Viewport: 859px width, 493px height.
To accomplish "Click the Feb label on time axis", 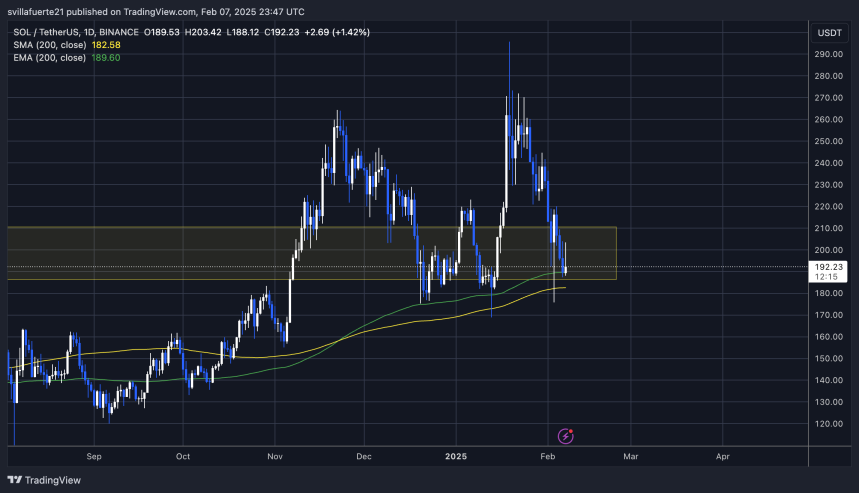I will [x=548, y=456].
